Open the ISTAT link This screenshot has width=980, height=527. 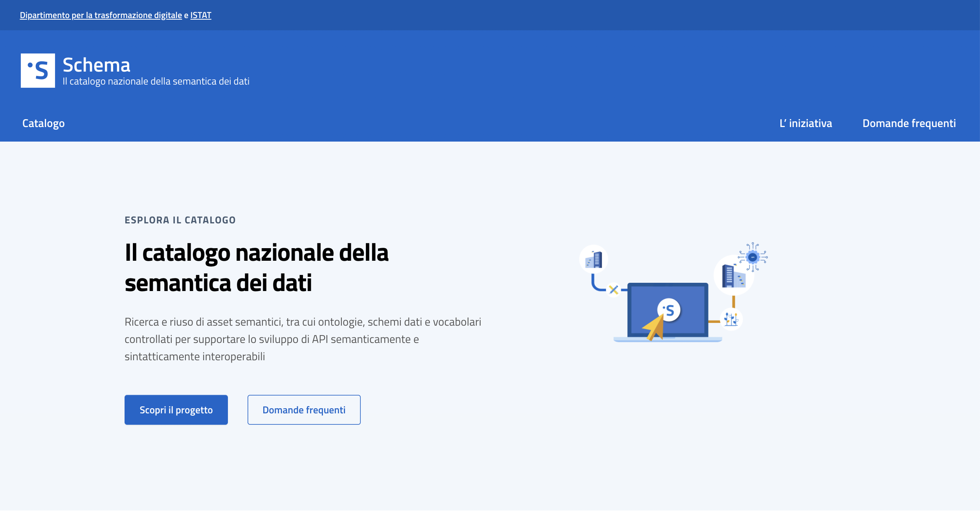coord(200,15)
